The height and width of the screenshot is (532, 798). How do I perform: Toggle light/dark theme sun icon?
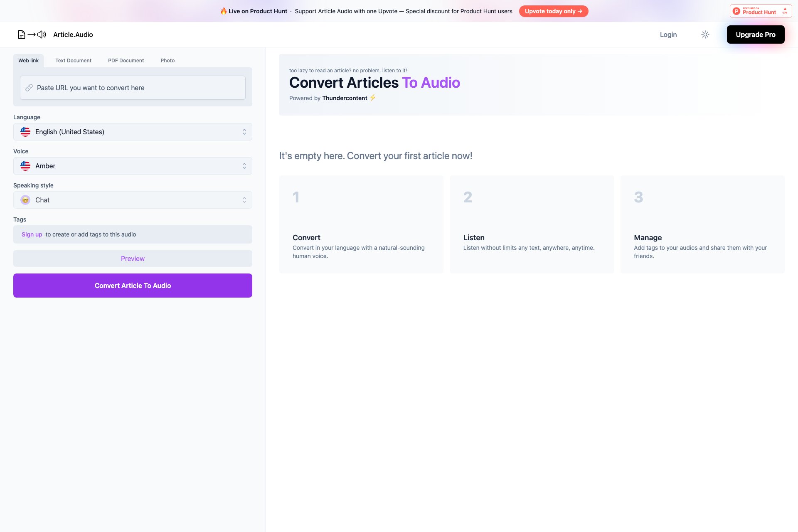point(705,34)
